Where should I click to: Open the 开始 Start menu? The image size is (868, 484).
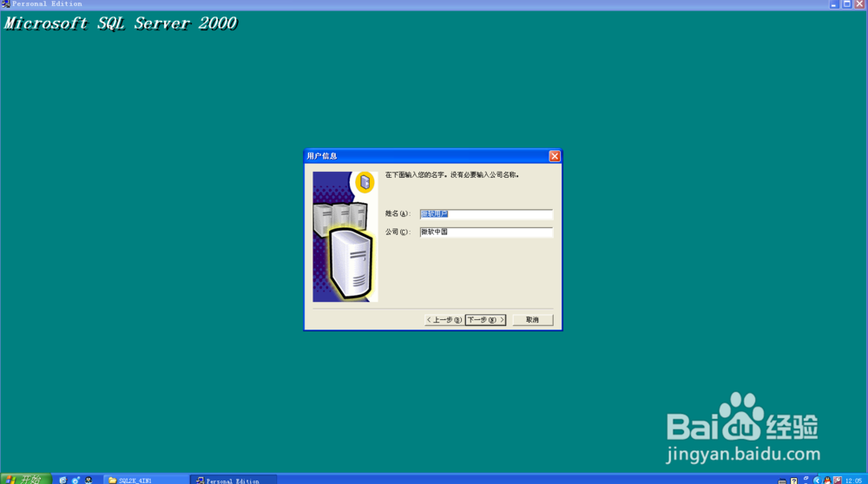click(x=25, y=480)
